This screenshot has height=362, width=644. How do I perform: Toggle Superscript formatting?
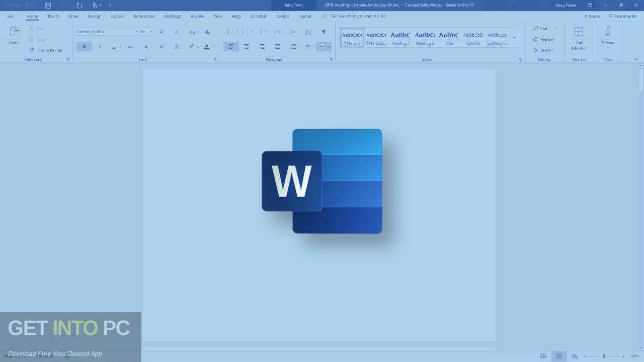coord(162,46)
